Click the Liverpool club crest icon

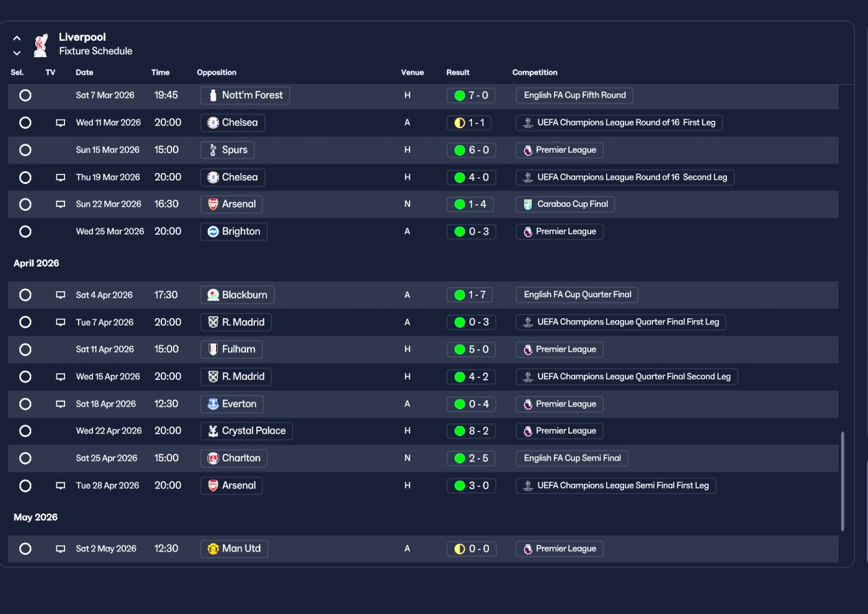(x=41, y=45)
